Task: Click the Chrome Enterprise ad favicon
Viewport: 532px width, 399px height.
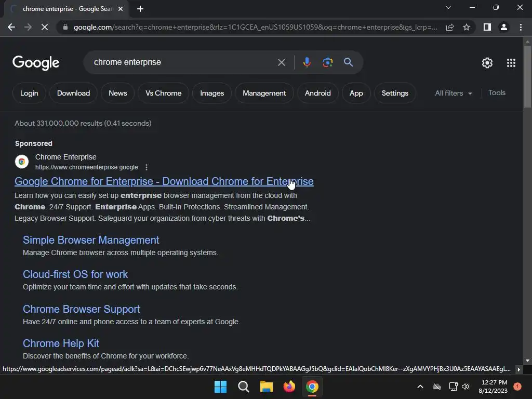Action: [x=22, y=162]
